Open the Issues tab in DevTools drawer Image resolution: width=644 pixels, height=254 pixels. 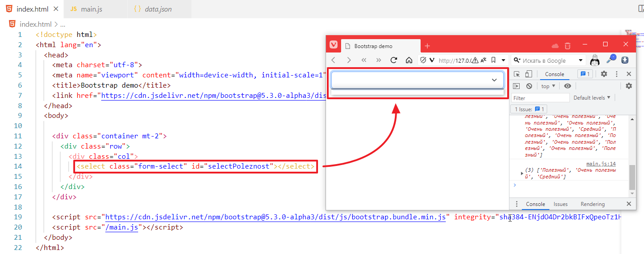[561, 204]
